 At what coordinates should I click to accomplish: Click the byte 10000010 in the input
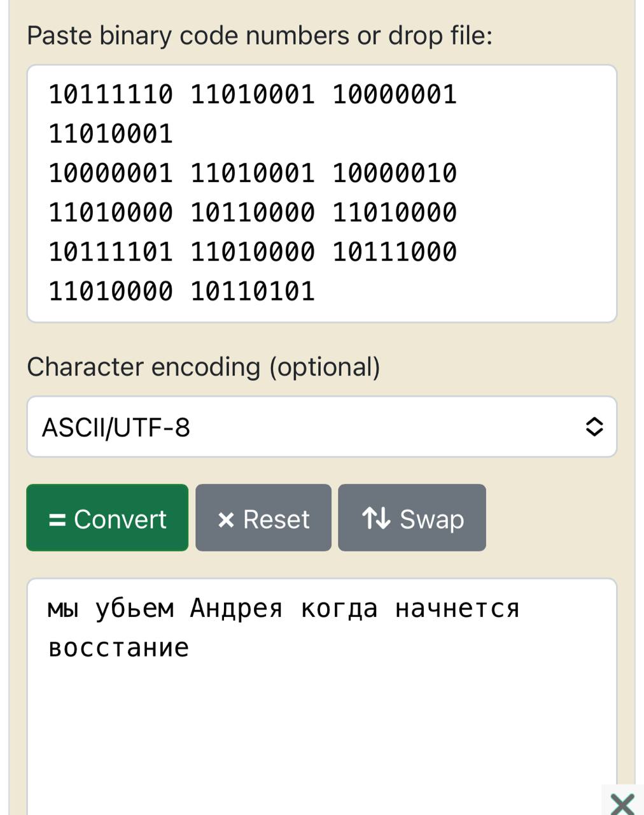coord(395,173)
